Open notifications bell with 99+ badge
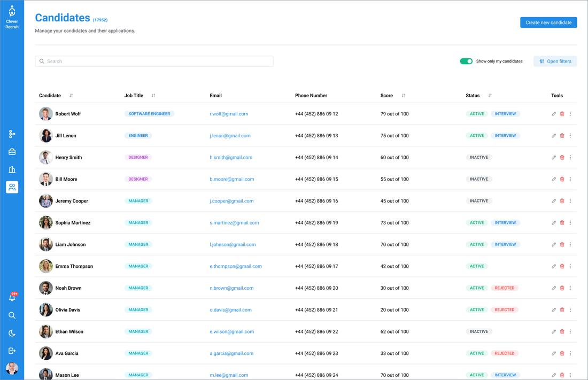 (13, 297)
